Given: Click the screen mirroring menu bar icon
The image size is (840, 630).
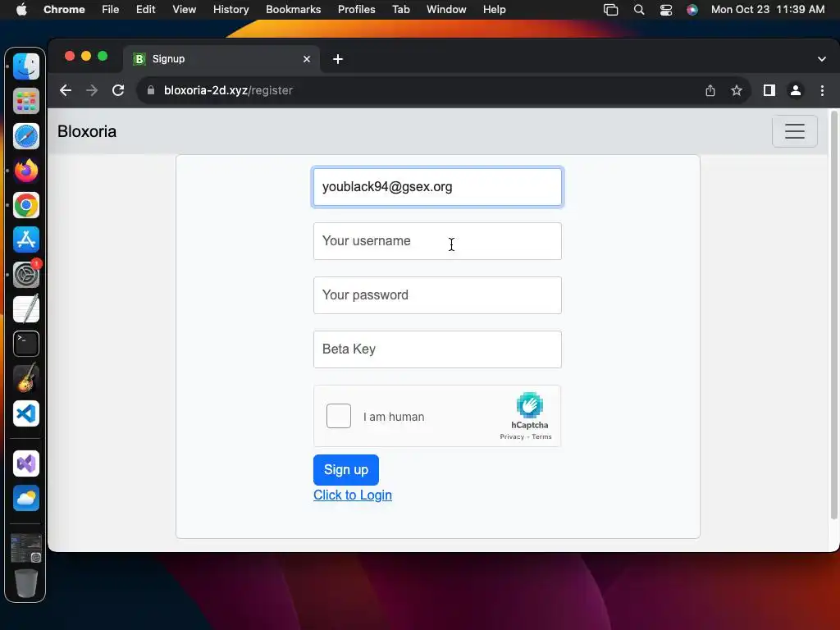Looking at the screenshot, I should click(610, 10).
